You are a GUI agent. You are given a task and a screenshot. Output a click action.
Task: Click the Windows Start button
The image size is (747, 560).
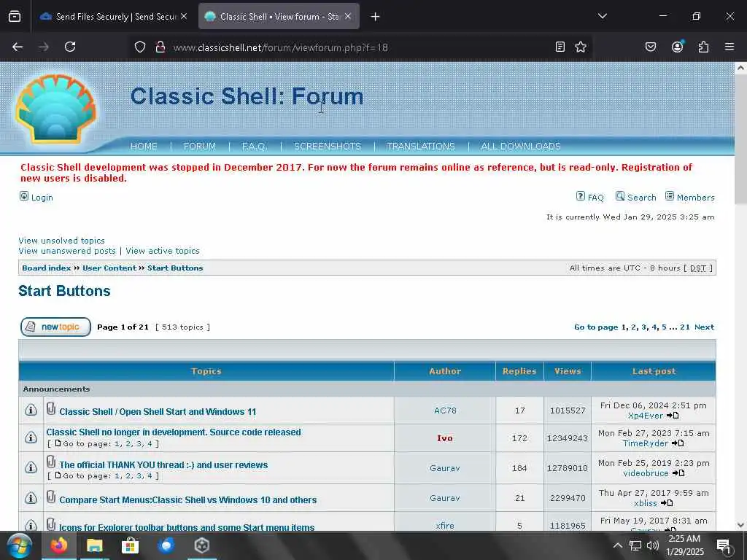(20, 545)
